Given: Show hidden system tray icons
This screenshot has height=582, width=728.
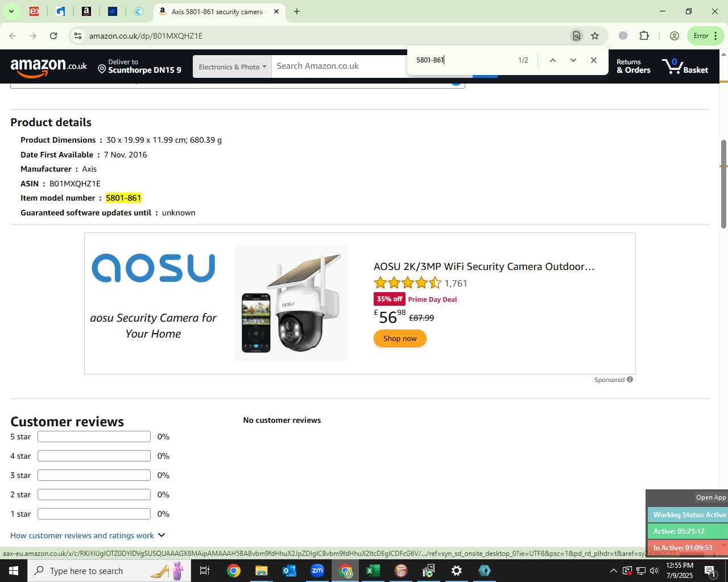Looking at the screenshot, I should coord(613,571).
